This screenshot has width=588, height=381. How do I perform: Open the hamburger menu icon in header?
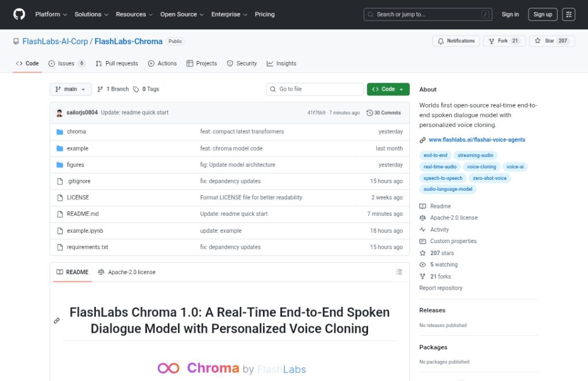[x=568, y=14]
